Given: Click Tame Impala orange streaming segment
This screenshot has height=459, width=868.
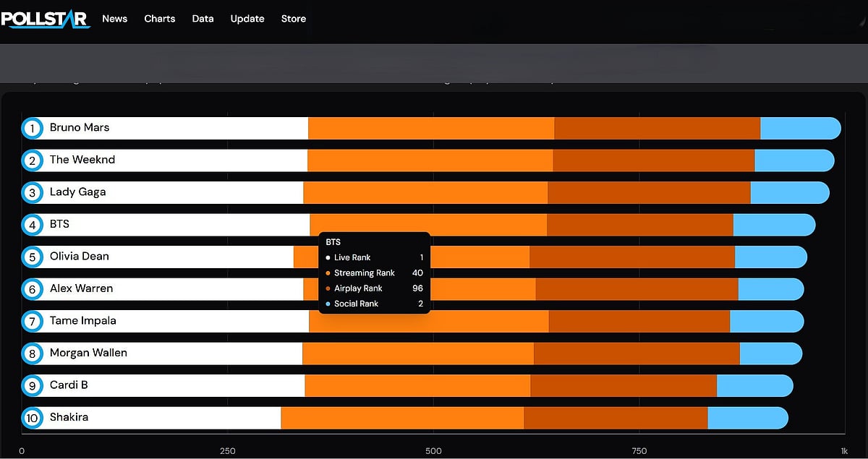Looking at the screenshot, I should point(429,321).
